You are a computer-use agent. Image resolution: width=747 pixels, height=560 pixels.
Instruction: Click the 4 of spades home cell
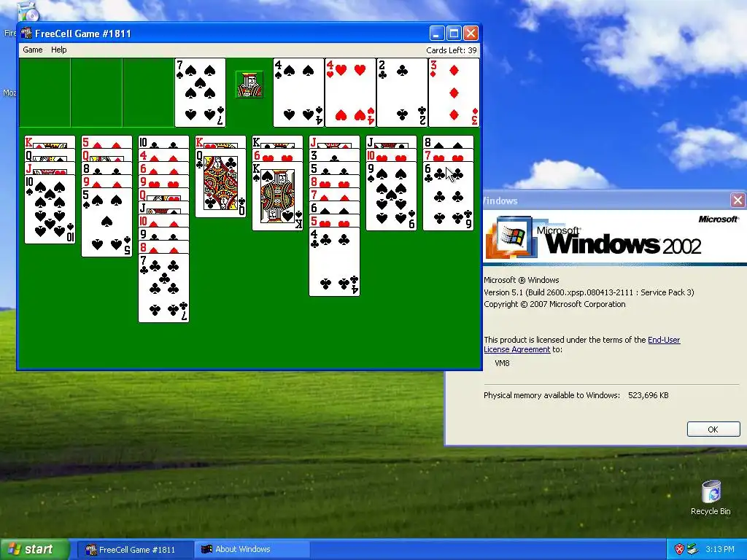[x=298, y=93]
